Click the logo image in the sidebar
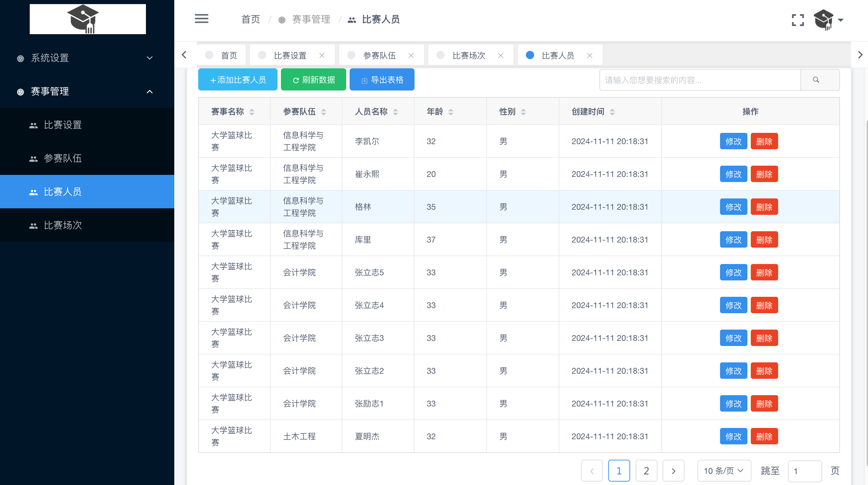Viewport: 868px width, 485px height. pyautogui.click(x=88, y=19)
